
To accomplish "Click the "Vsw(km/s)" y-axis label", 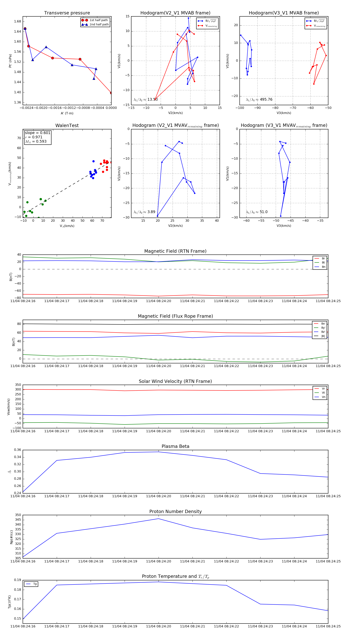I will [x=9, y=407].
